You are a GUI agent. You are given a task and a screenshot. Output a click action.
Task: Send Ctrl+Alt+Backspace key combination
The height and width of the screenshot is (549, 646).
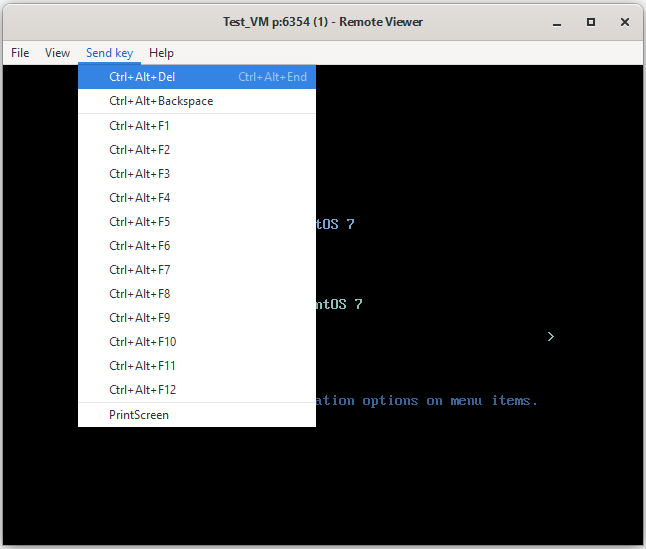(x=197, y=101)
